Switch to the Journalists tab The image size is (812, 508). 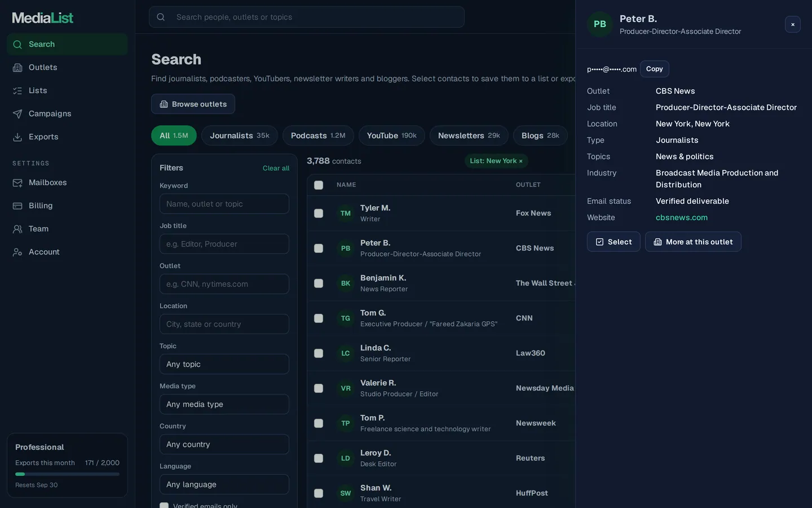pyautogui.click(x=240, y=135)
